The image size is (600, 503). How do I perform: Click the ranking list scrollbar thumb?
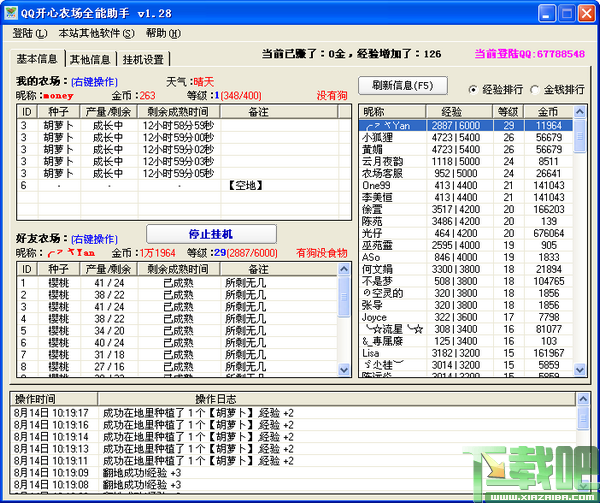pyautogui.click(x=580, y=136)
